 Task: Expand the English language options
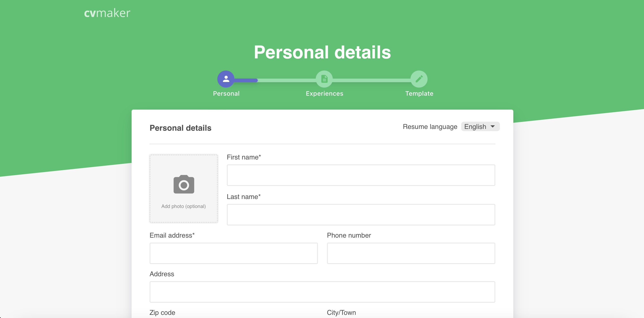[x=480, y=126]
